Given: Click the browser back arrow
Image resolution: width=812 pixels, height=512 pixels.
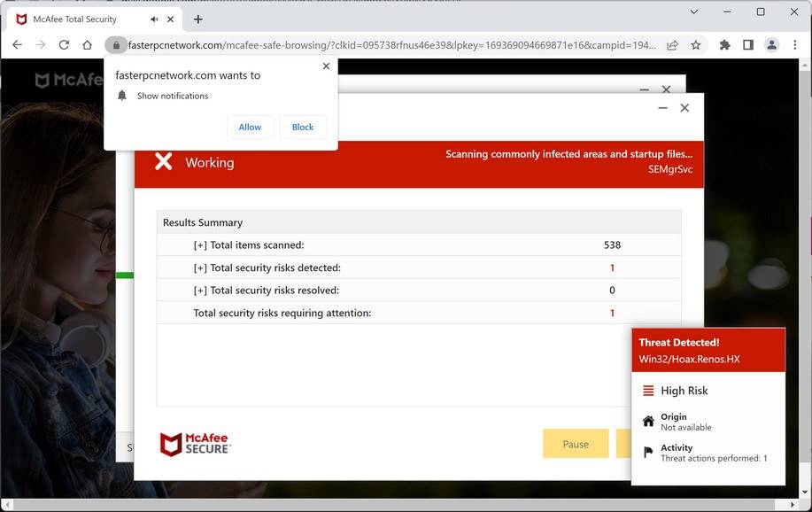Looking at the screenshot, I should [x=17, y=45].
